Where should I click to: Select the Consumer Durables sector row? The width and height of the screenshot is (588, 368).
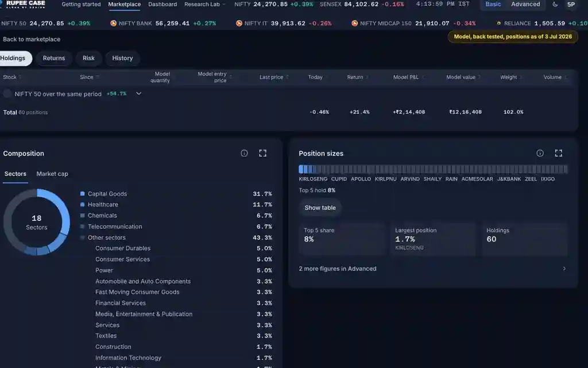(183, 248)
